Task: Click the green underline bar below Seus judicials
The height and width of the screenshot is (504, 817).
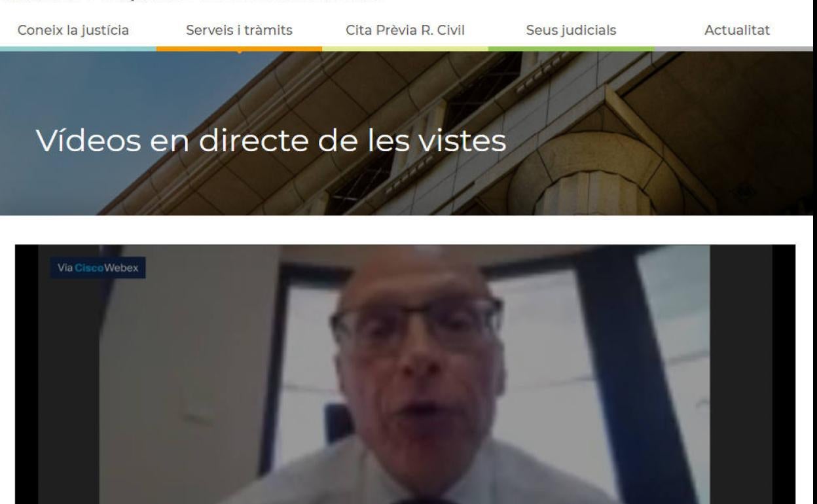Action: [x=571, y=48]
